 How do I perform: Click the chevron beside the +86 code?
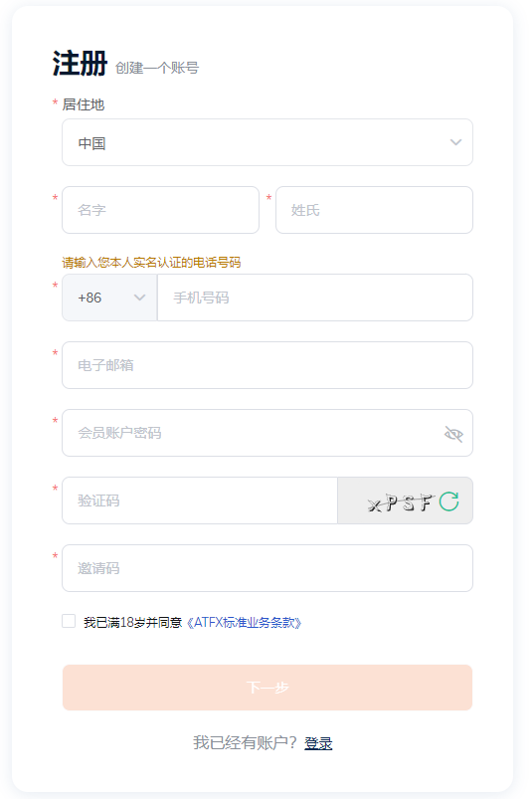139,298
